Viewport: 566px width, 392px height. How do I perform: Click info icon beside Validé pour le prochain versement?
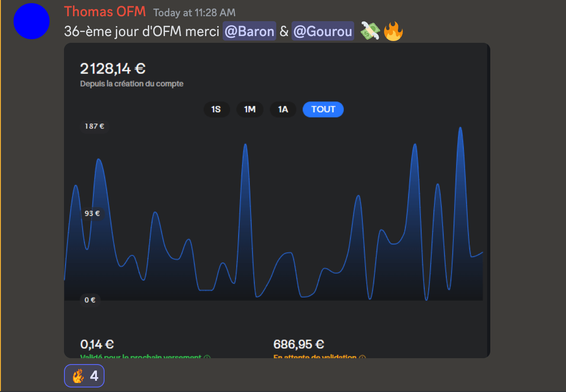point(207,357)
